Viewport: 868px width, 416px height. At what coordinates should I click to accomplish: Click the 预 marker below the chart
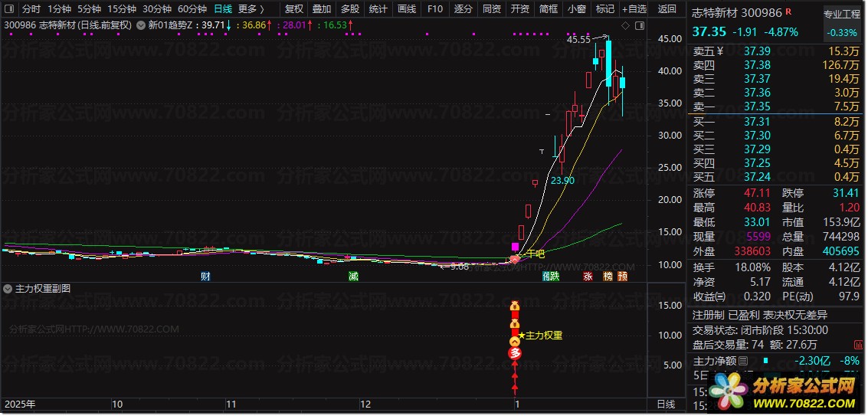pos(623,277)
